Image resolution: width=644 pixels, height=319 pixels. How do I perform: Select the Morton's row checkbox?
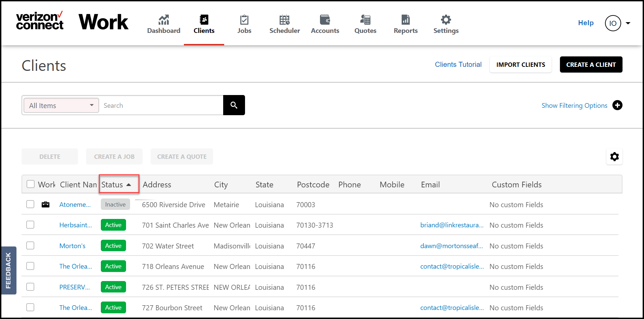click(x=30, y=245)
